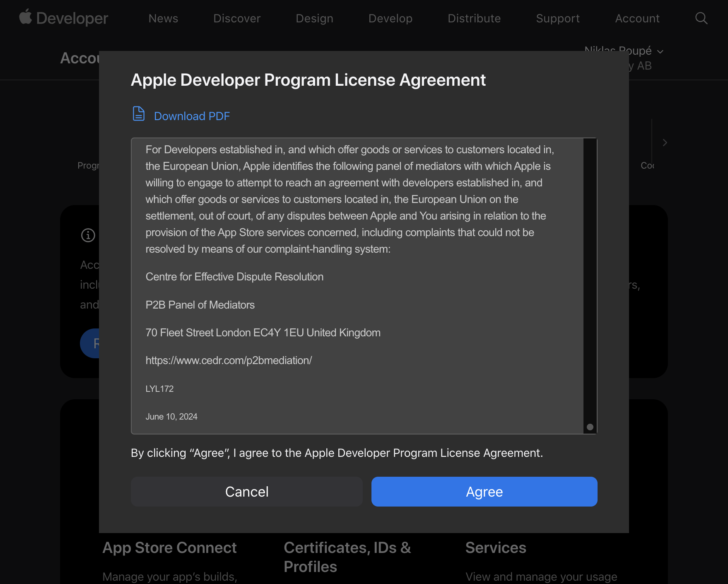Click the 'By clicking Agree' statement text
This screenshot has width=728, height=584.
pos(337,453)
